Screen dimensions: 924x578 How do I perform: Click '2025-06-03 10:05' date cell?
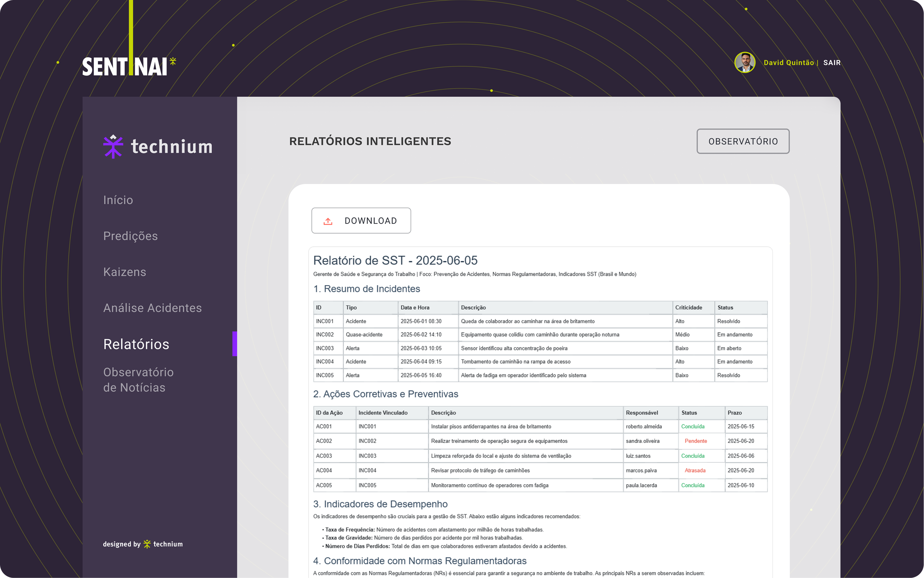tap(428, 348)
